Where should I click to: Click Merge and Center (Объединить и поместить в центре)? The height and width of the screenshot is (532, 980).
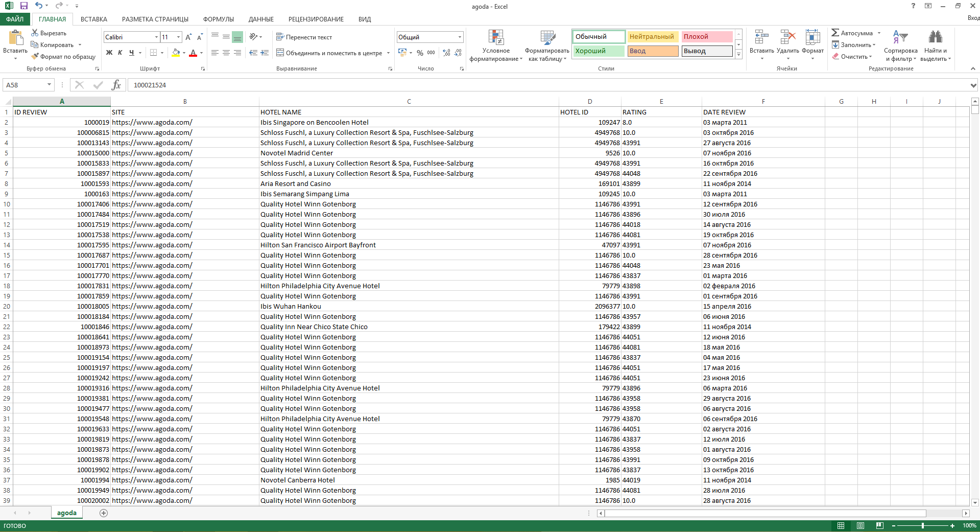pyautogui.click(x=329, y=53)
